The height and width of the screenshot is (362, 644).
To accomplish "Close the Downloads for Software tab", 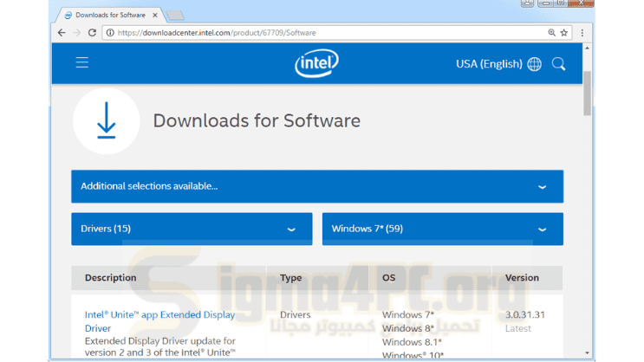I will pyautogui.click(x=155, y=16).
